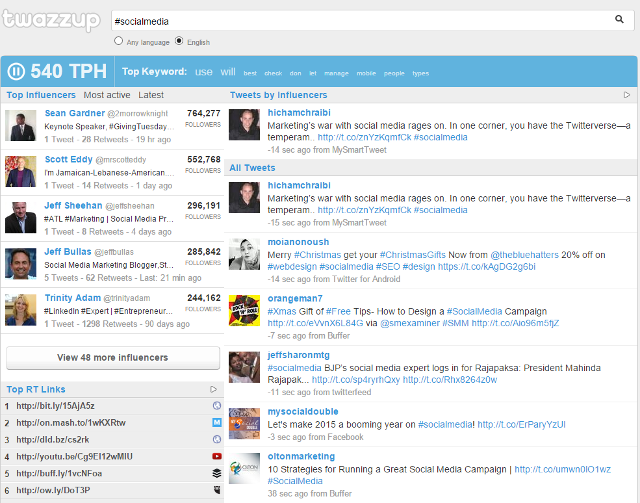The width and height of the screenshot is (640, 503).
Task: Switch to the Top Influencers tab
Action: click(x=41, y=95)
